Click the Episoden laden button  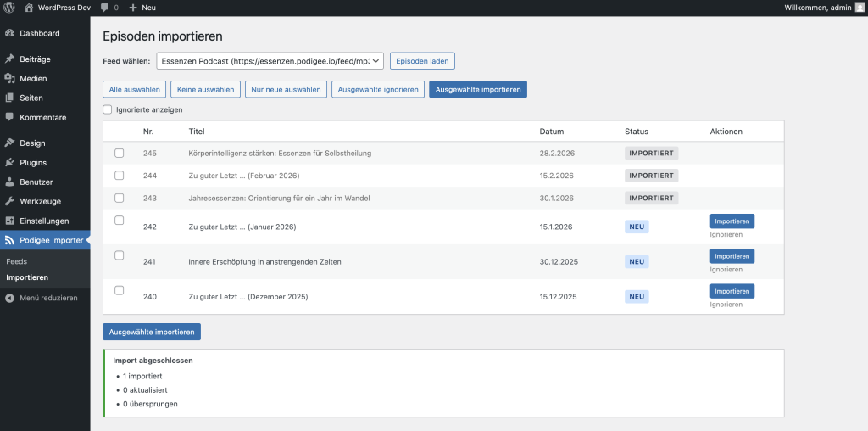tap(422, 61)
